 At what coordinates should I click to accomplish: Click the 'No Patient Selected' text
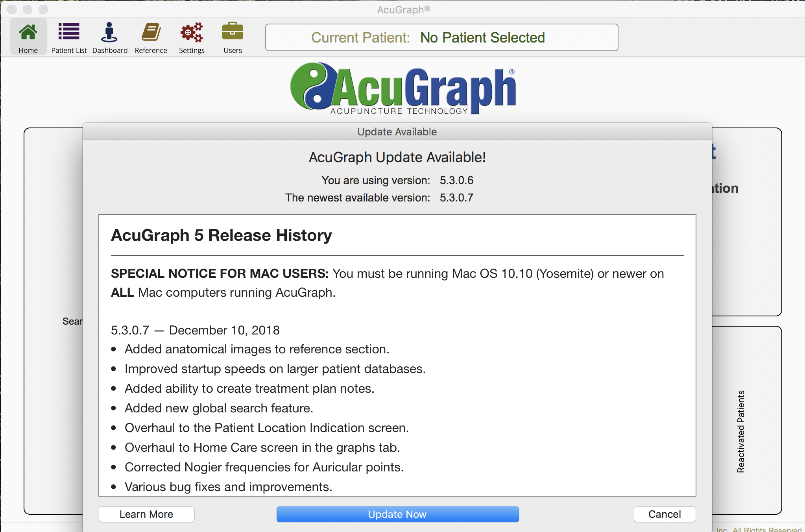(482, 37)
